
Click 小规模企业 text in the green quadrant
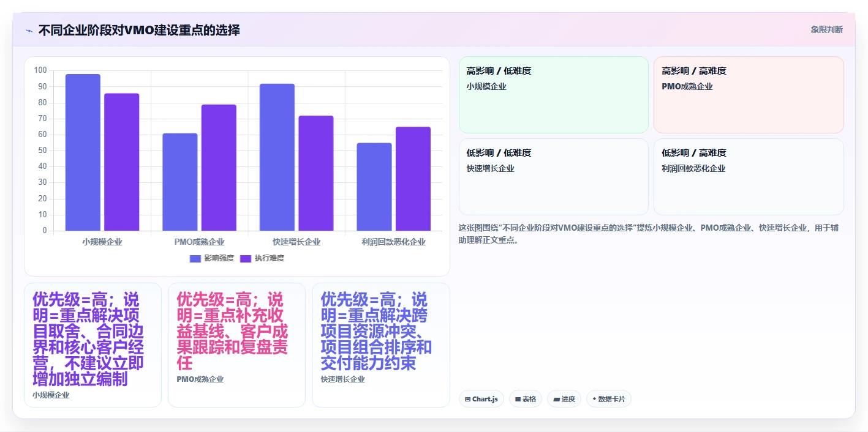[x=486, y=86]
